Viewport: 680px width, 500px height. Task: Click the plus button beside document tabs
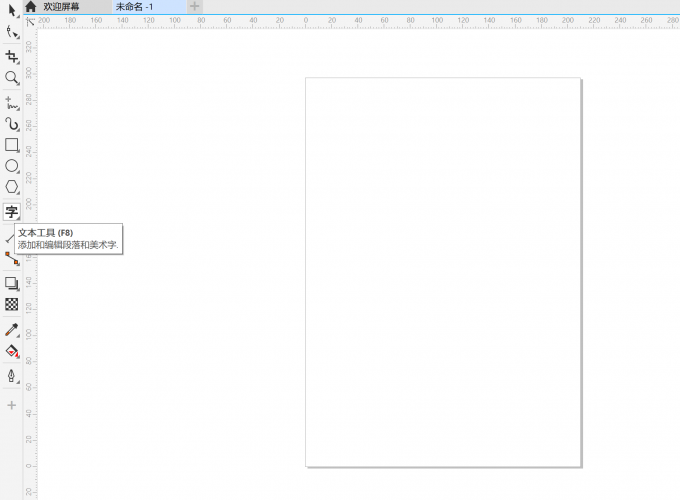pos(195,6)
